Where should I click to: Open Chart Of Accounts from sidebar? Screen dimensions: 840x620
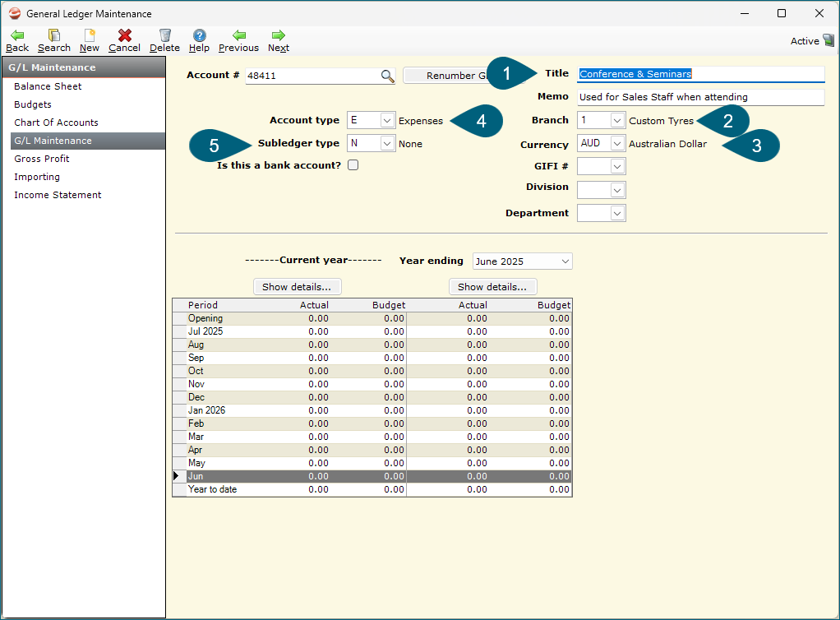pyautogui.click(x=56, y=123)
